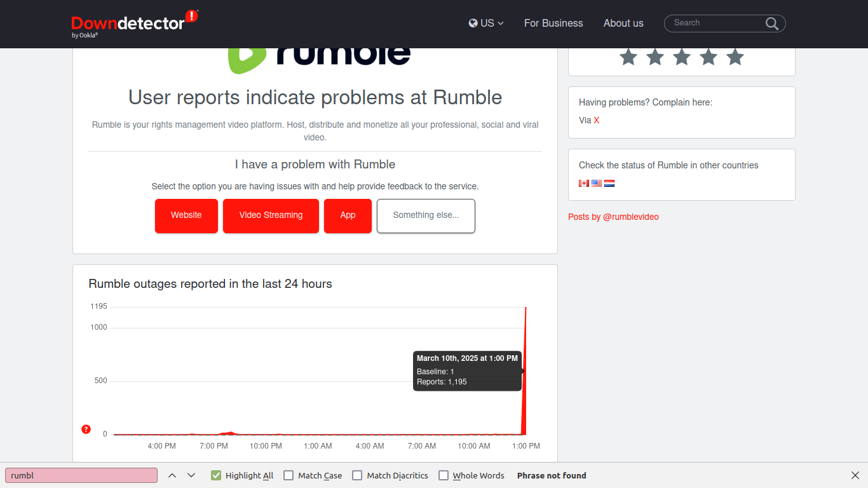868x488 pixels.
Task: Jump to previous find match arrow
Action: [172, 475]
